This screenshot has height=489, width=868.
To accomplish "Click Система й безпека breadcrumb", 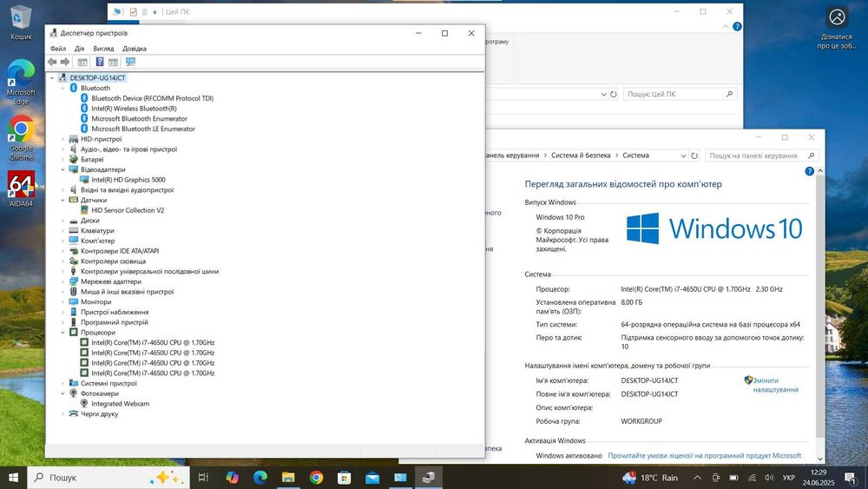I will pos(581,155).
